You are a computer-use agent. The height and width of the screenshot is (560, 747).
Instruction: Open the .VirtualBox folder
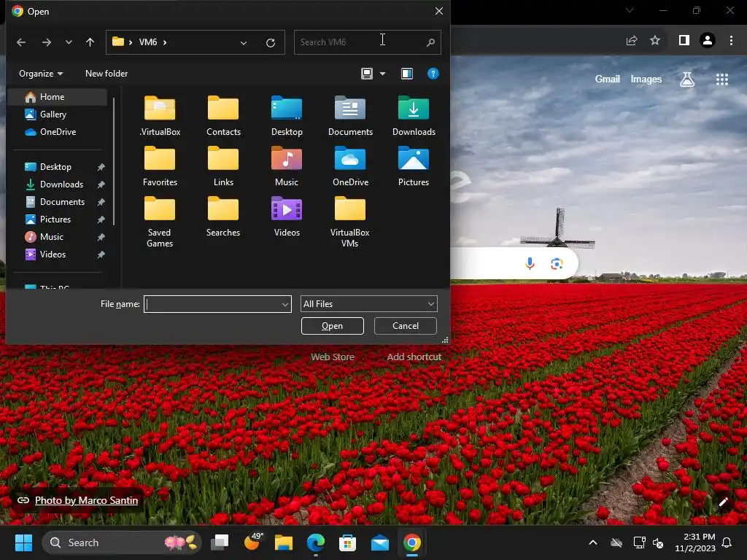click(160, 116)
